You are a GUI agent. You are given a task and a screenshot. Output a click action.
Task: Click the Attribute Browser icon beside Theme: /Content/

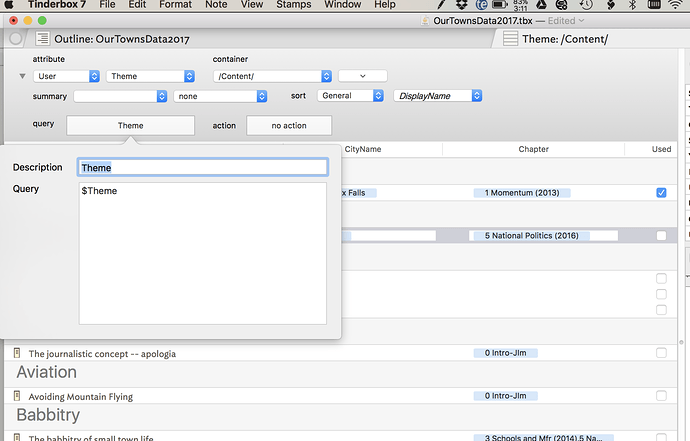click(x=510, y=39)
